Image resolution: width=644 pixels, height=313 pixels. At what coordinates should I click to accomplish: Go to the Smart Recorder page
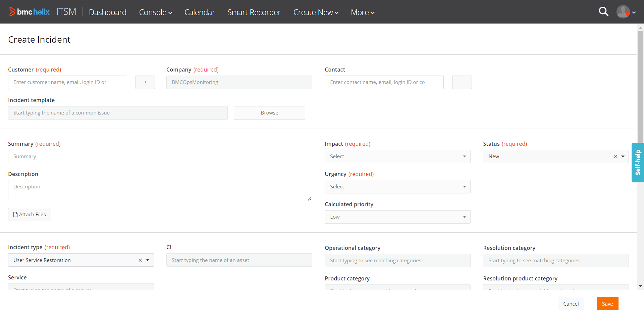254,12
